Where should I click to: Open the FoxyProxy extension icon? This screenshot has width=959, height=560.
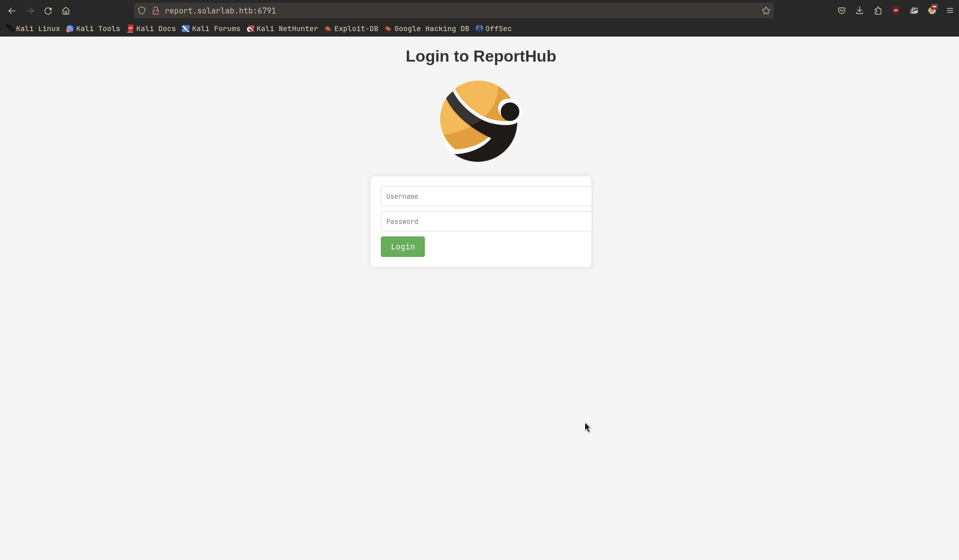click(x=932, y=11)
